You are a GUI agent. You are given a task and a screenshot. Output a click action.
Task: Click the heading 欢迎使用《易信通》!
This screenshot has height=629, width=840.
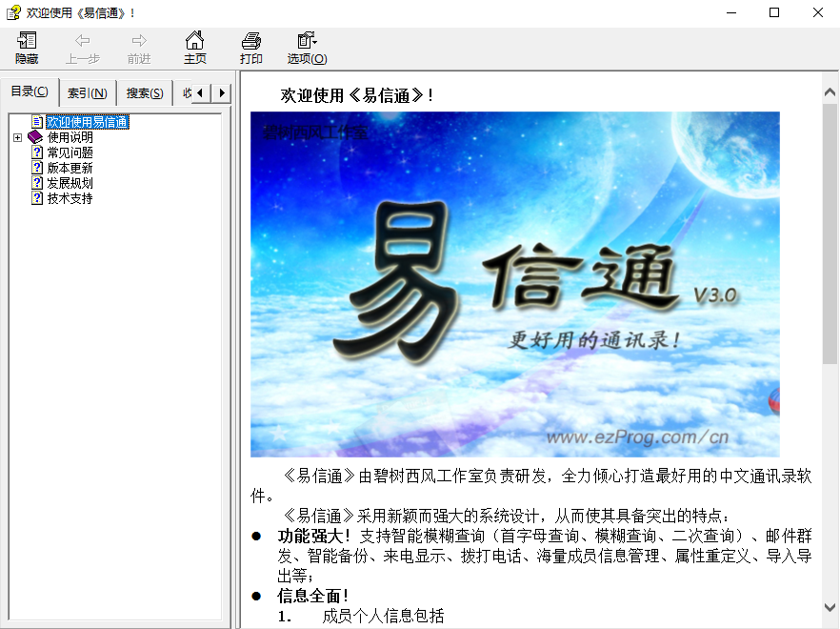[x=357, y=95]
